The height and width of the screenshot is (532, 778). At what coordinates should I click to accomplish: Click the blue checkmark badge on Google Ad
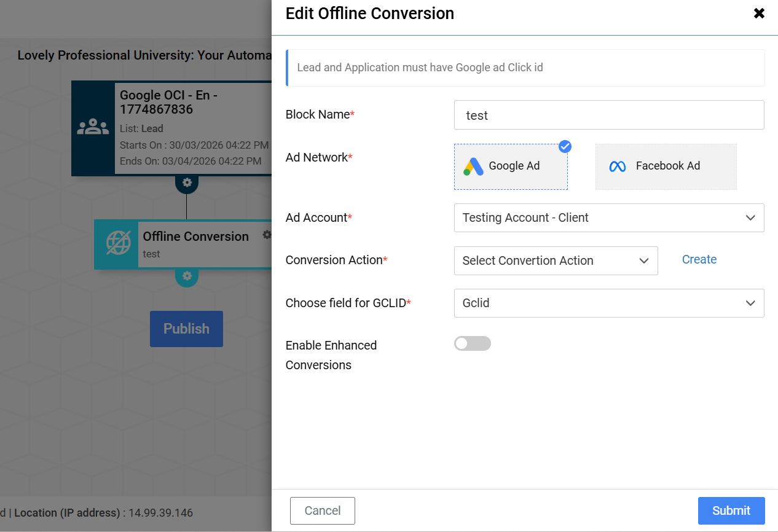tap(565, 147)
